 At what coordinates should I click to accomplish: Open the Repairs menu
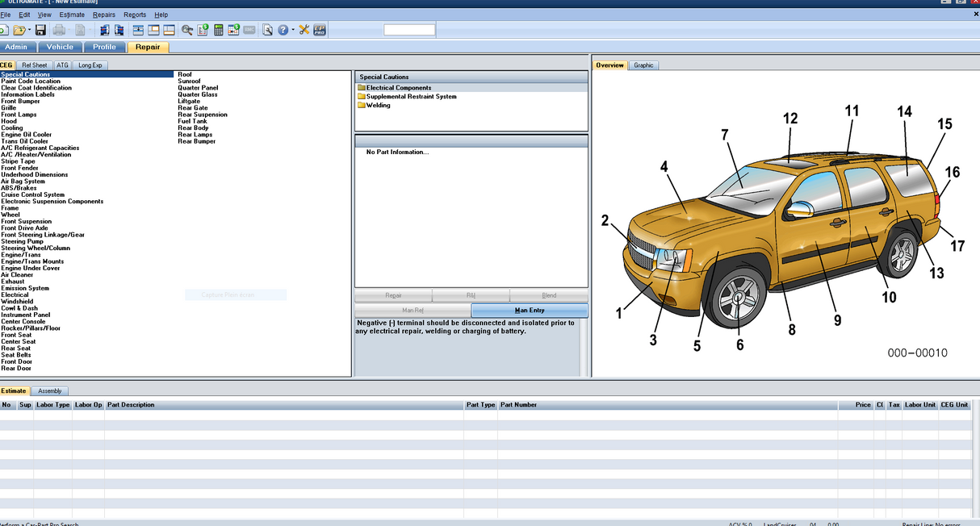coord(104,14)
